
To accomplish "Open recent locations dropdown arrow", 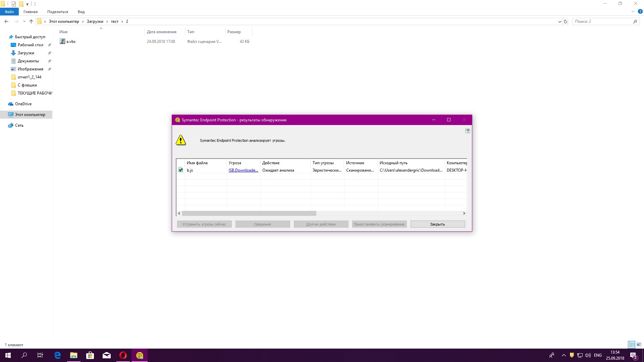I will [x=24, y=21].
